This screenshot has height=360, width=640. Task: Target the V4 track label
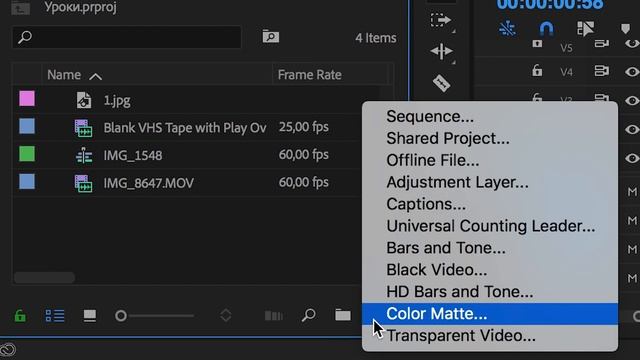[566, 72]
